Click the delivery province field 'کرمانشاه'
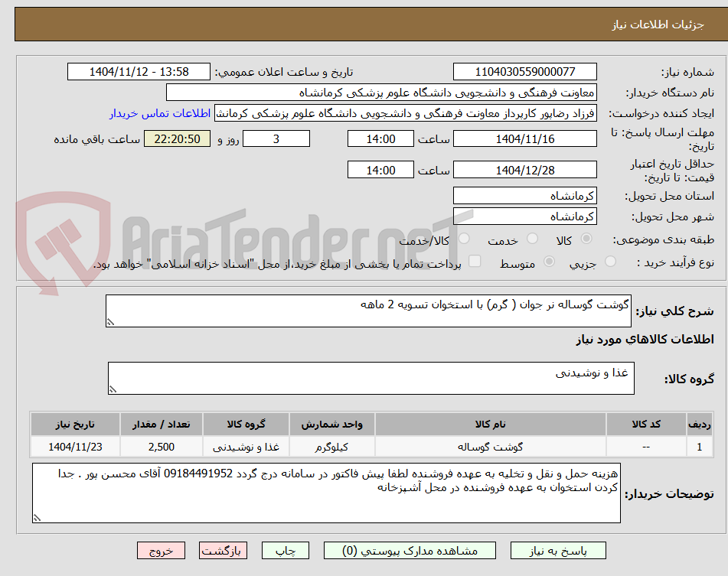Image resolution: width=728 pixels, height=576 pixels. coord(524,196)
